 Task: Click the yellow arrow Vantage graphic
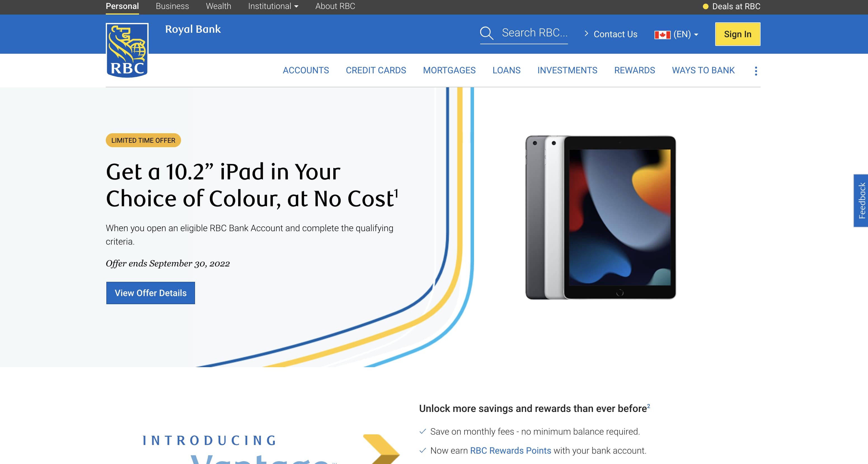[381, 449]
